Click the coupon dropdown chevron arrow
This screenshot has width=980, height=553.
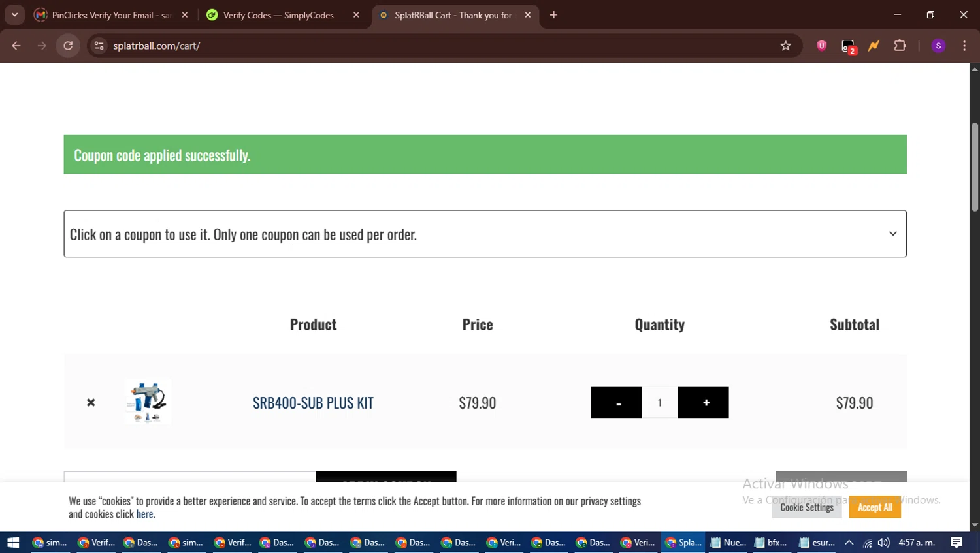click(892, 234)
